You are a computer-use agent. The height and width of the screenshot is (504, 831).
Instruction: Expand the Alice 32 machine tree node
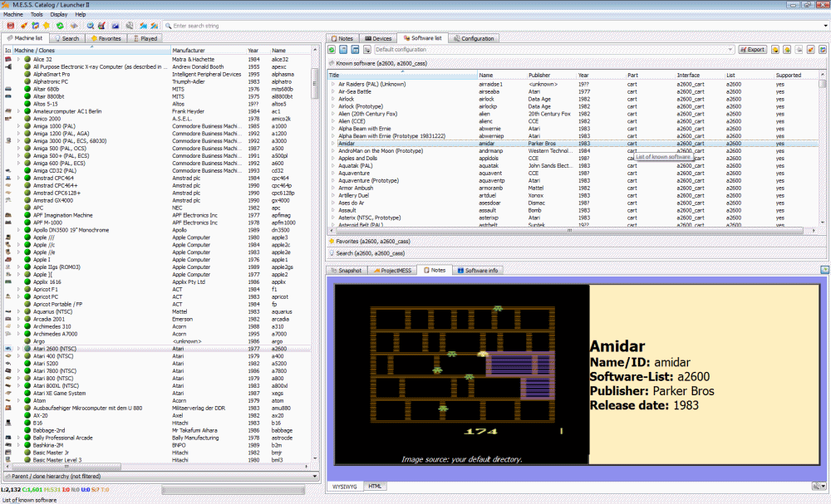[18, 59]
